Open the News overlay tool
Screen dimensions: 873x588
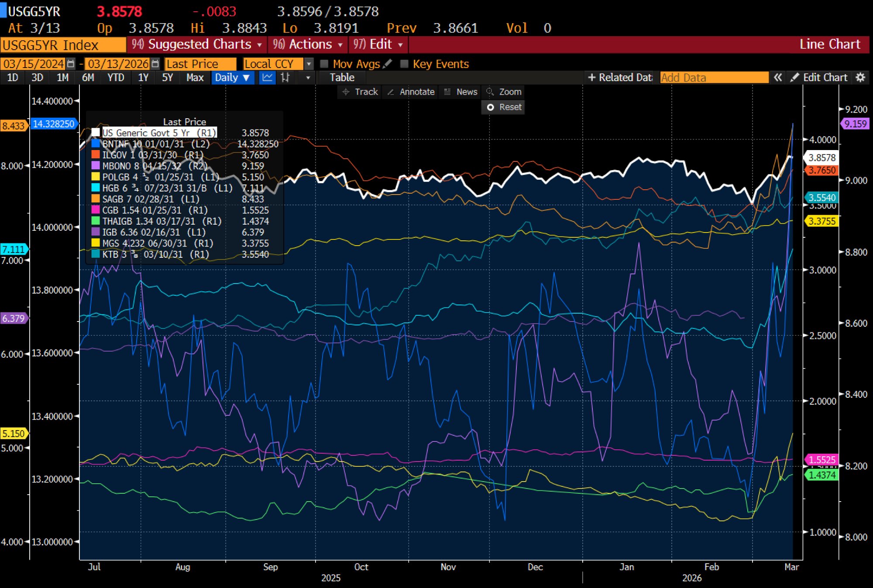(461, 92)
